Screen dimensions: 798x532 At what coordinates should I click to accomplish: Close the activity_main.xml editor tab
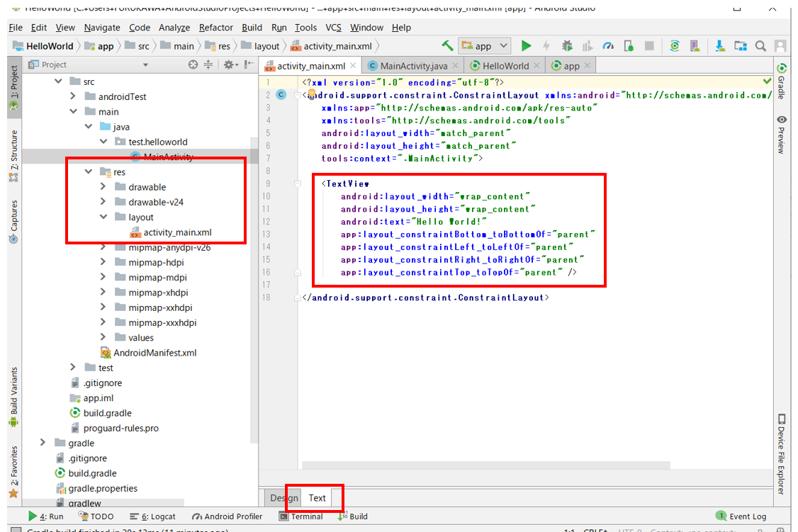click(353, 66)
